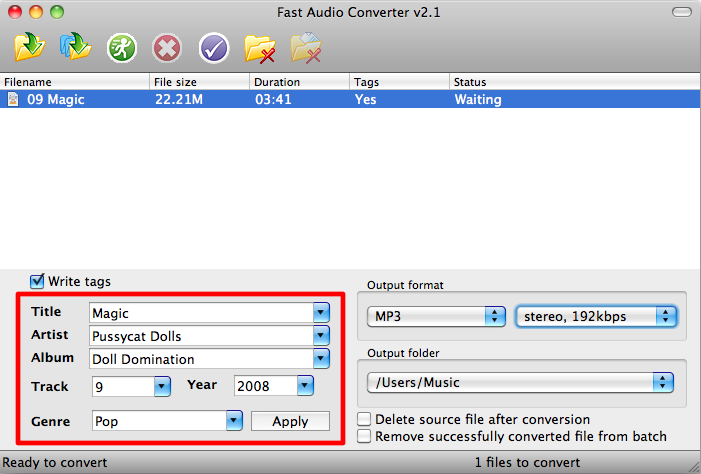Click the add file folder icon

30,47
